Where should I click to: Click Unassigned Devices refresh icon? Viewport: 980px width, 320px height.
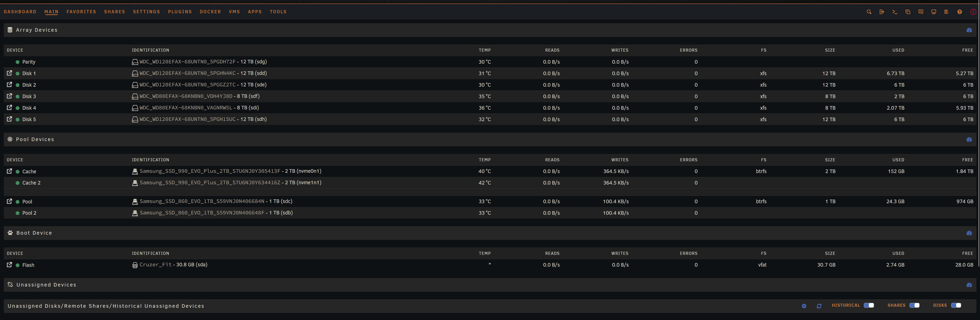tap(819, 306)
